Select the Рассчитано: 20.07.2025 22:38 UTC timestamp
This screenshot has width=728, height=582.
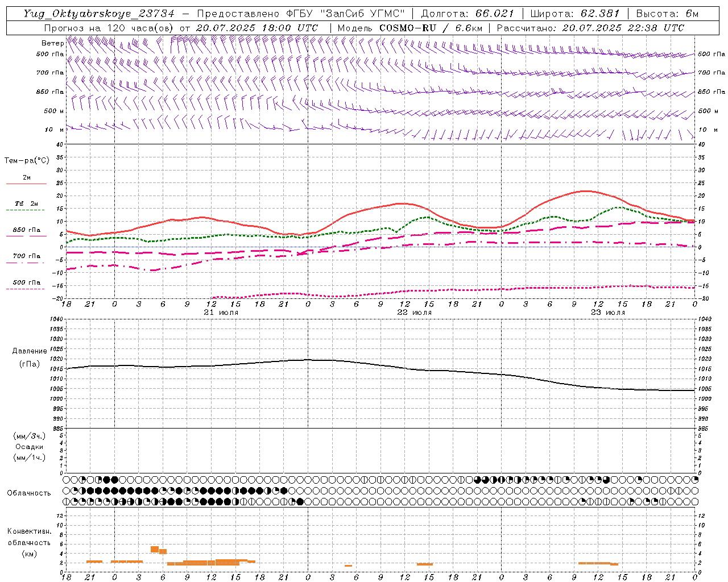click(590, 28)
